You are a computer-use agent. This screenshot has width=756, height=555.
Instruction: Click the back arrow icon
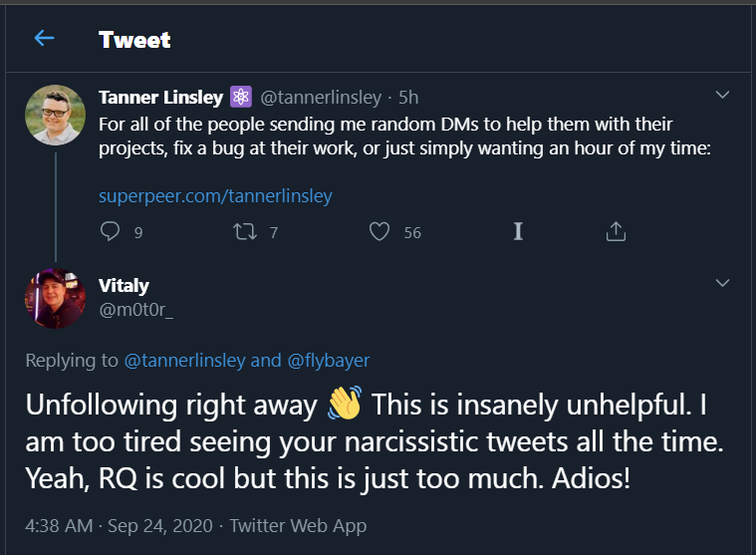pos(44,39)
